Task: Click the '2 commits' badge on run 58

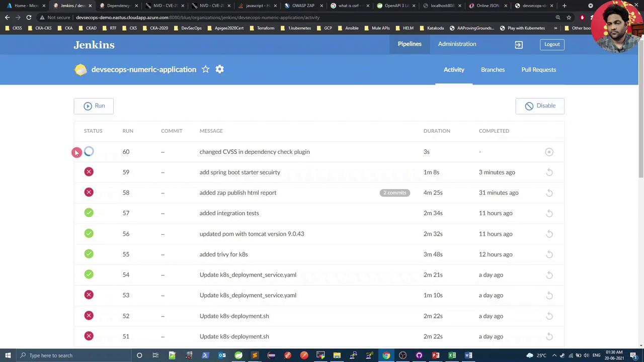Action: pos(395,193)
